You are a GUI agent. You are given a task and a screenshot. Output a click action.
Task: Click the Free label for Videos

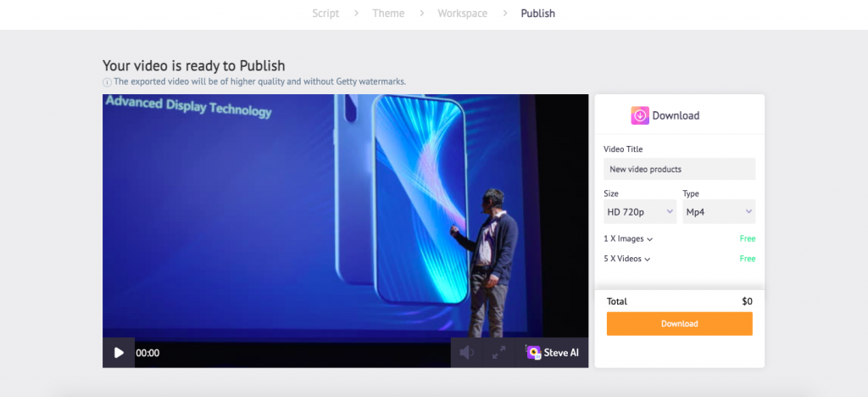[748, 259]
